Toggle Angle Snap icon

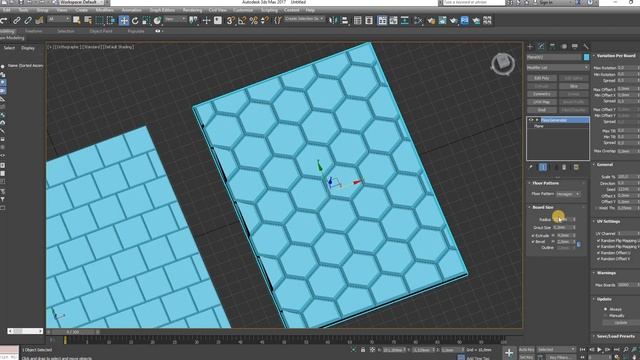(x=242, y=20)
